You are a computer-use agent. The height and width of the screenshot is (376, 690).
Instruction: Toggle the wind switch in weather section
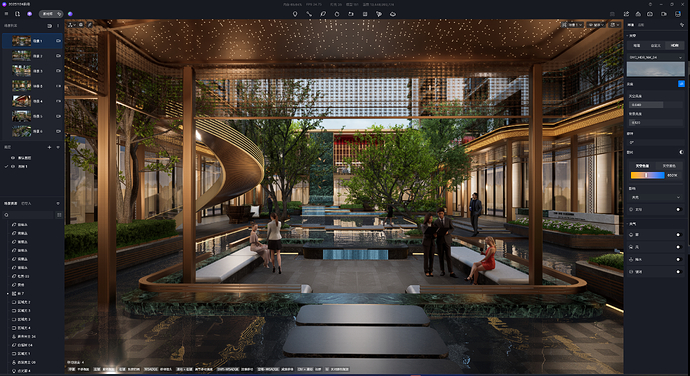coord(678,247)
